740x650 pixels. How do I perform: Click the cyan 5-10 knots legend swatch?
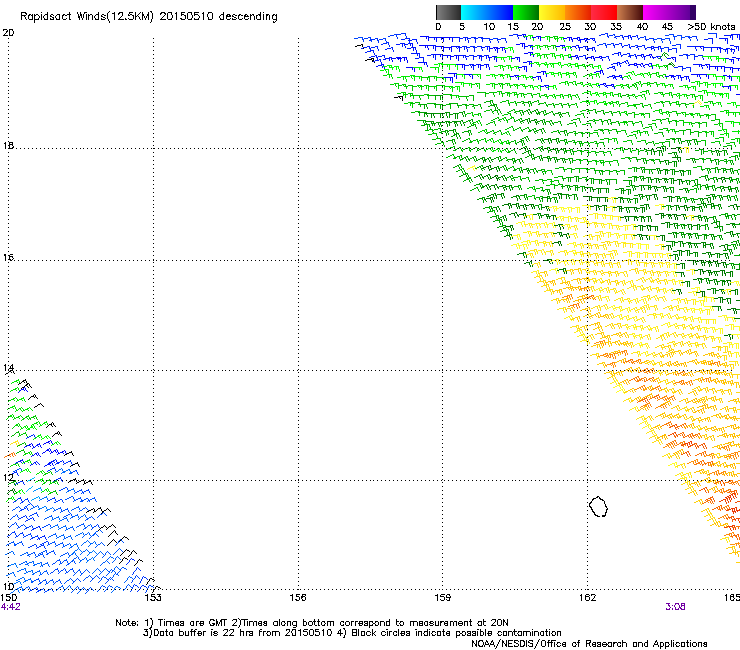(474, 12)
